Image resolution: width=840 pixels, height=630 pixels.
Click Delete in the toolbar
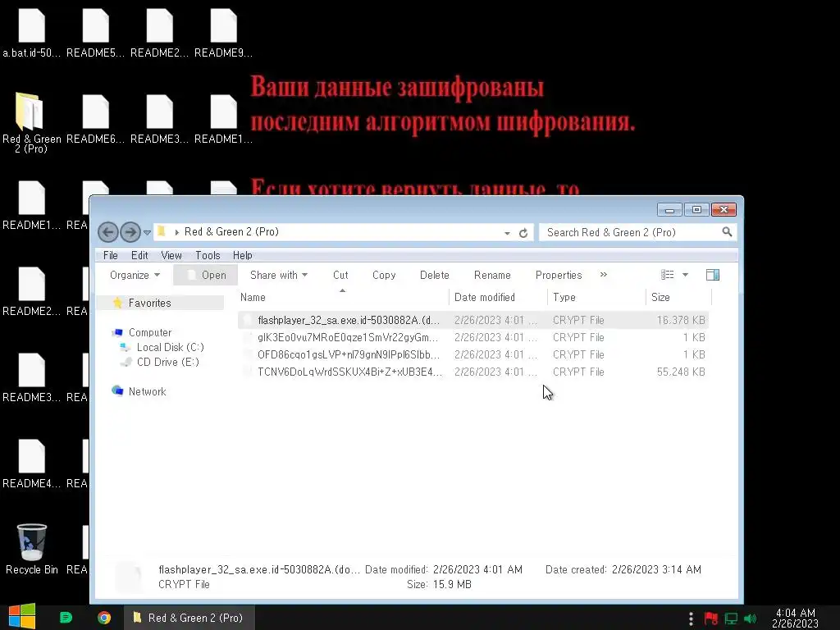[x=435, y=275]
